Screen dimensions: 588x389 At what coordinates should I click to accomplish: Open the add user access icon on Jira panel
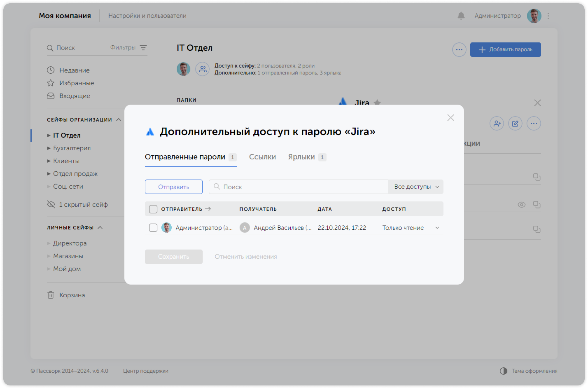pos(497,123)
